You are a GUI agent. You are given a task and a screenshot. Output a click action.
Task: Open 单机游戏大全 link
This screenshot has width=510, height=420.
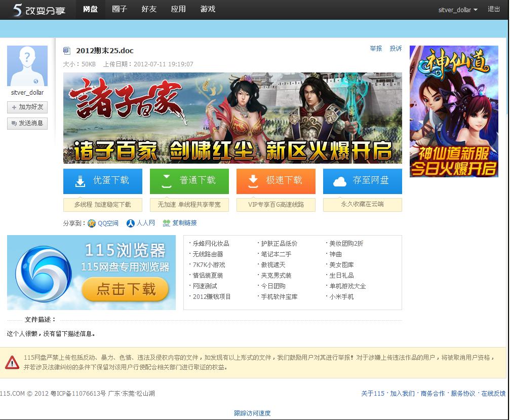(347, 286)
